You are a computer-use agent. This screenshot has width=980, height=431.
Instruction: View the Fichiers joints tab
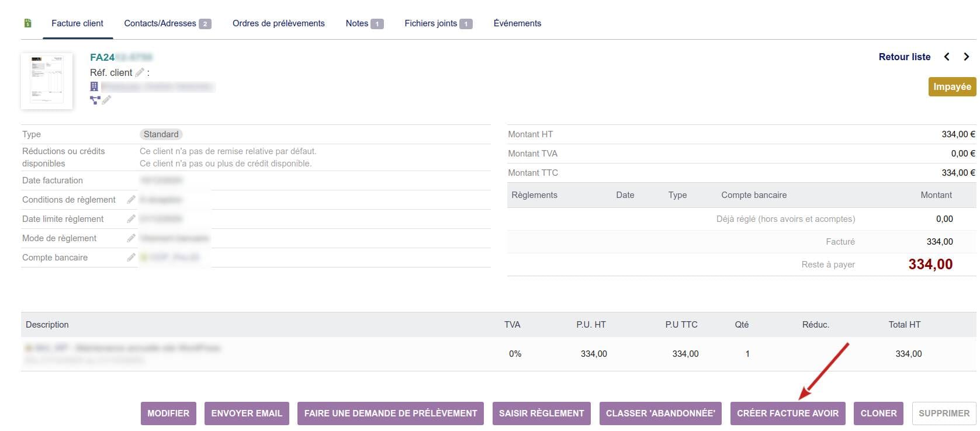pos(438,23)
